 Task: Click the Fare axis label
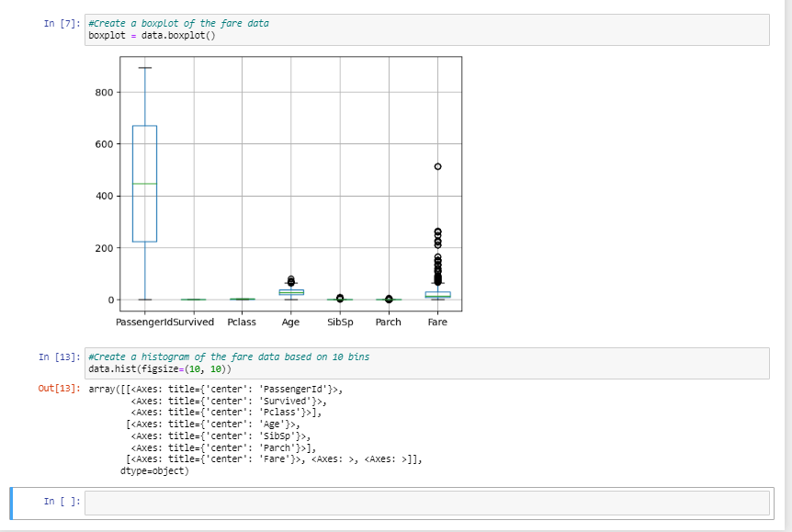point(438,323)
